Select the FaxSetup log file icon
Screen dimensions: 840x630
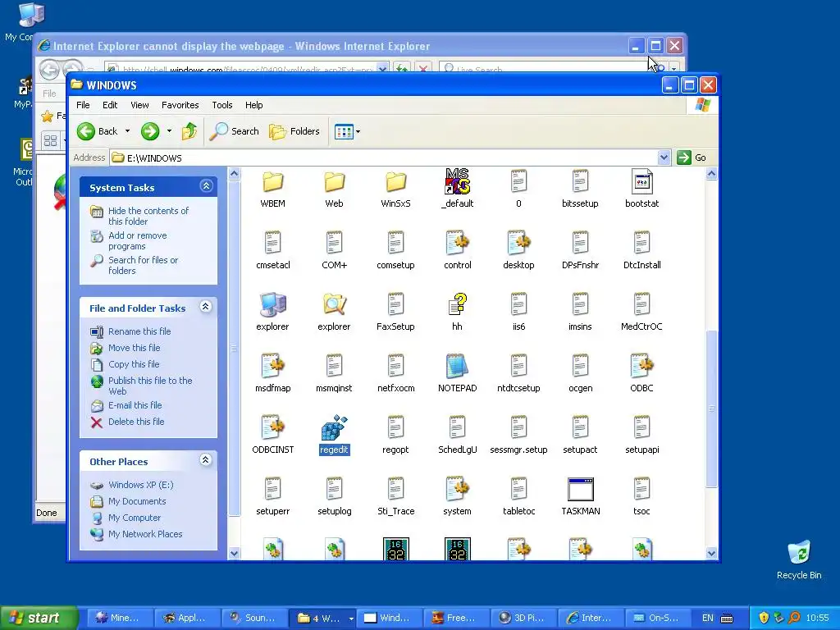point(396,304)
